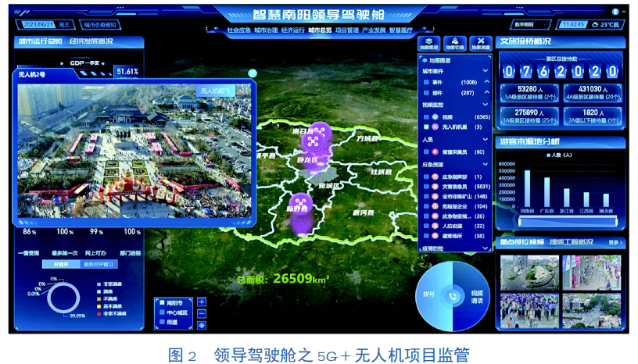
Task: Check the 应急指挥部 layer checkbox
Action: pos(425,177)
